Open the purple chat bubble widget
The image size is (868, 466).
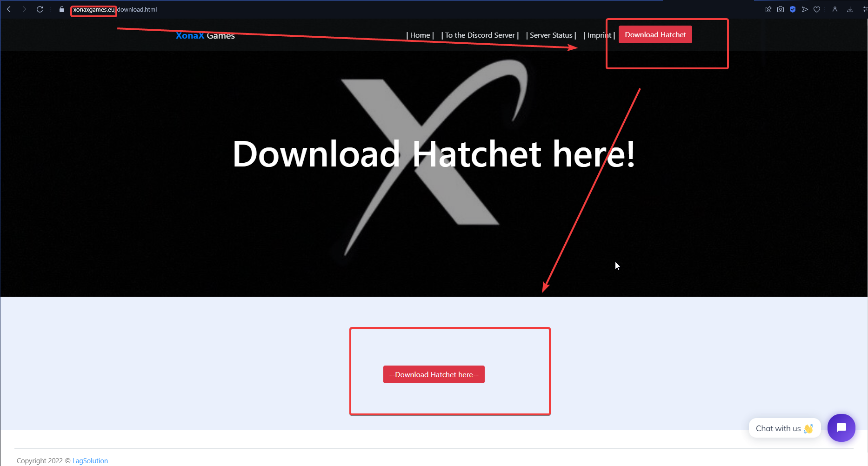click(x=841, y=428)
